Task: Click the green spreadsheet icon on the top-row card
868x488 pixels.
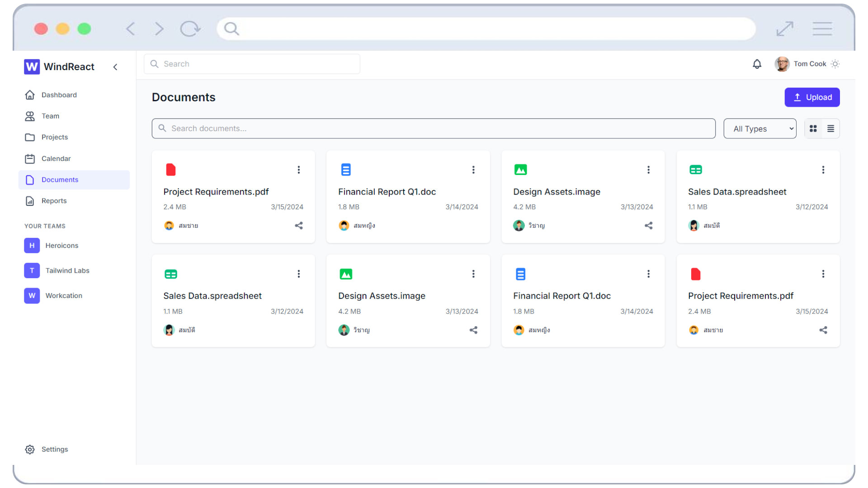Action: [x=695, y=170]
